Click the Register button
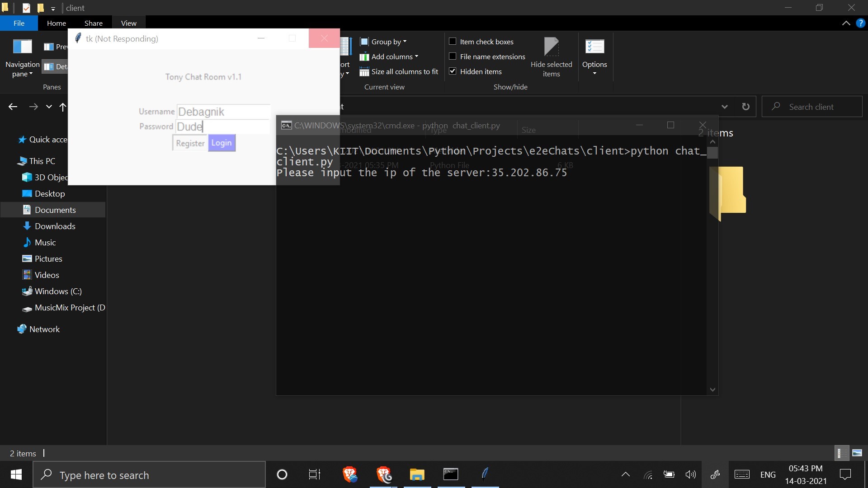This screenshot has height=488, width=868. 190,143
